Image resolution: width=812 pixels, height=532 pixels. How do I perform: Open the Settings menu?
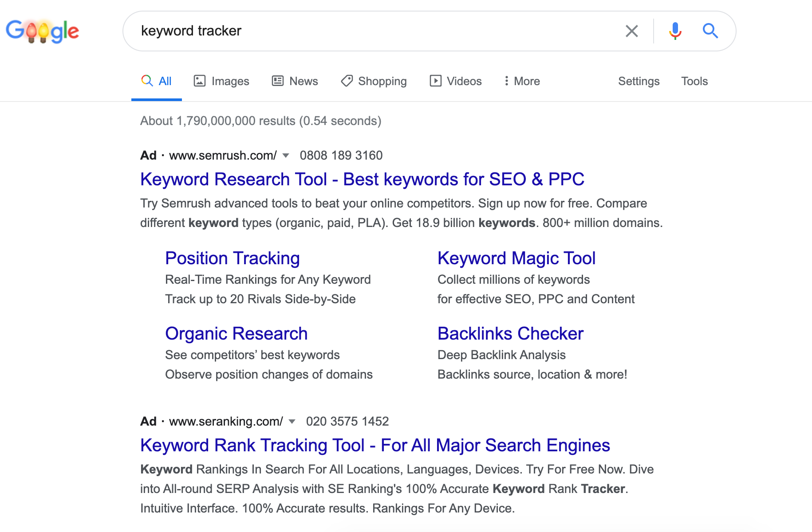tap(639, 81)
